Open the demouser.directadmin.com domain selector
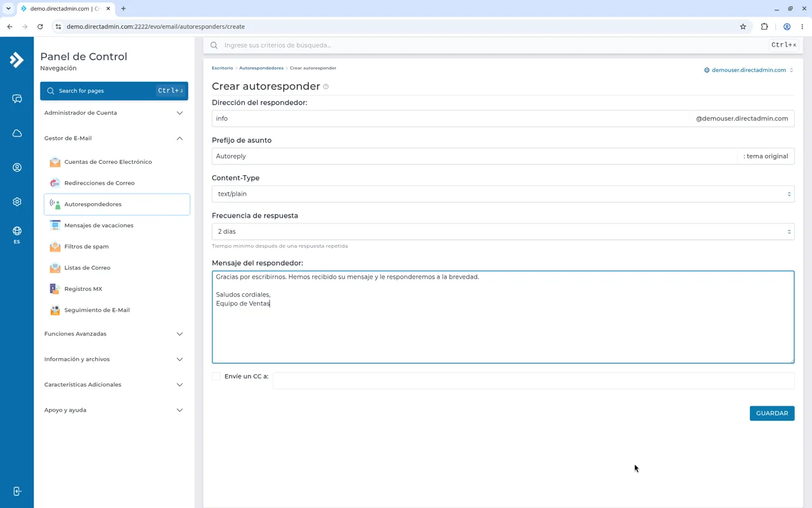This screenshot has width=812, height=508. [749, 70]
